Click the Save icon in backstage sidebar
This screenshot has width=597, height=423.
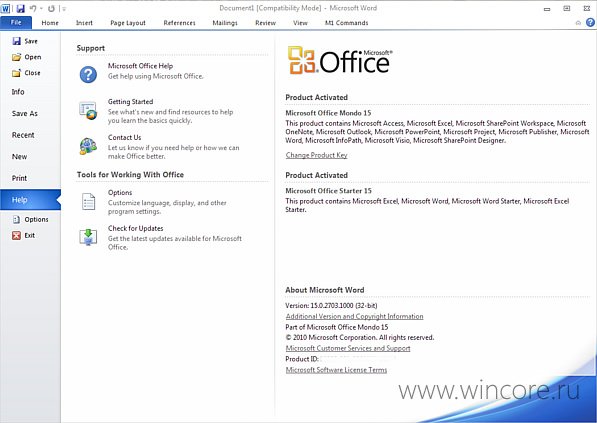[x=17, y=41]
